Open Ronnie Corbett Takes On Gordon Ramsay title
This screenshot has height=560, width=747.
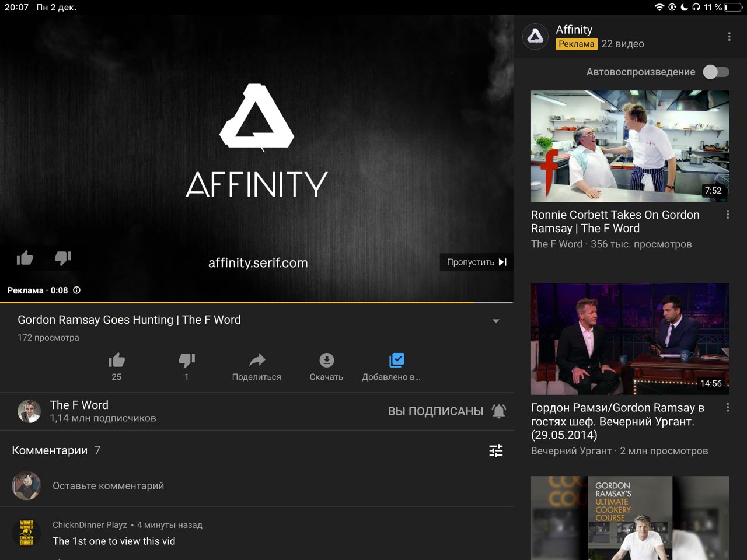tap(615, 222)
